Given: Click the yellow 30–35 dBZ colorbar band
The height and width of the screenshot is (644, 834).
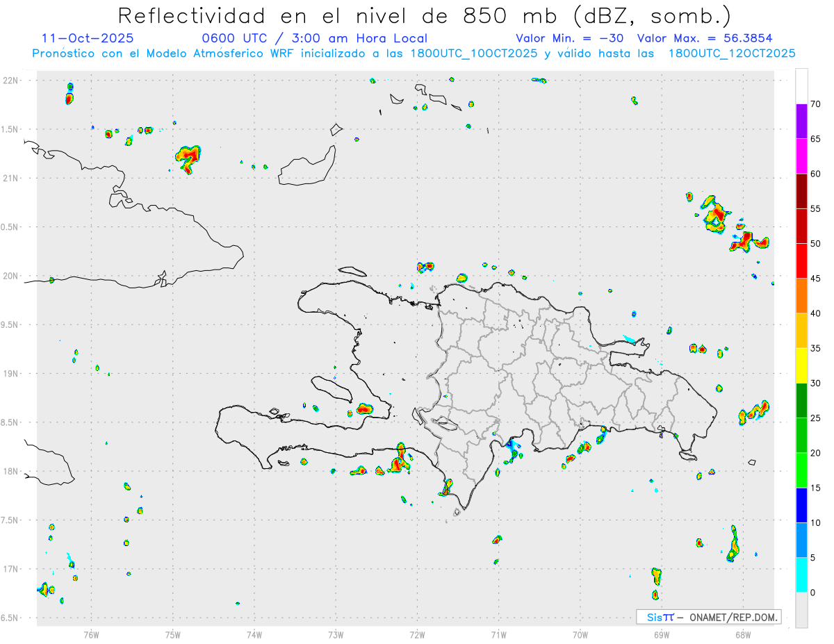Looking at the screenshot, I should (x=801, y=365).
